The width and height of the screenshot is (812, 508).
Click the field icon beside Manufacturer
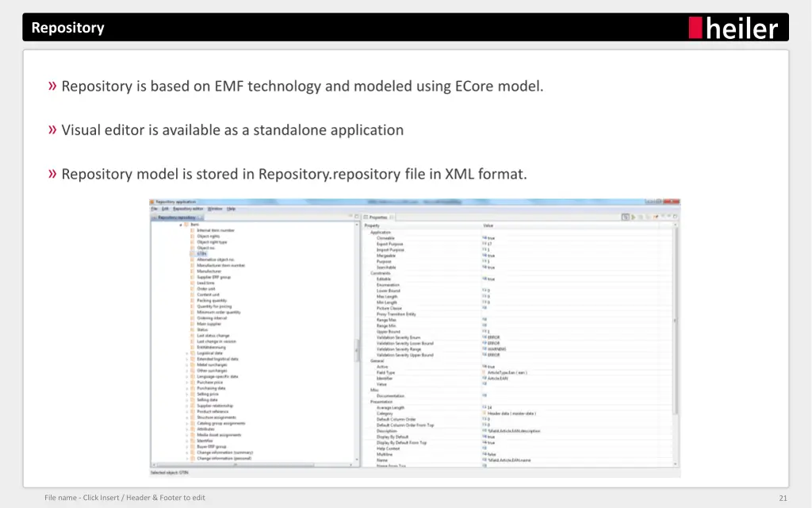click(193, 271)
